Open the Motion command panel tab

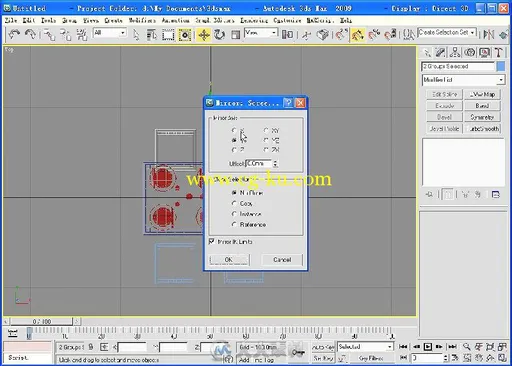pyautogui.click(x=470, y=52)
